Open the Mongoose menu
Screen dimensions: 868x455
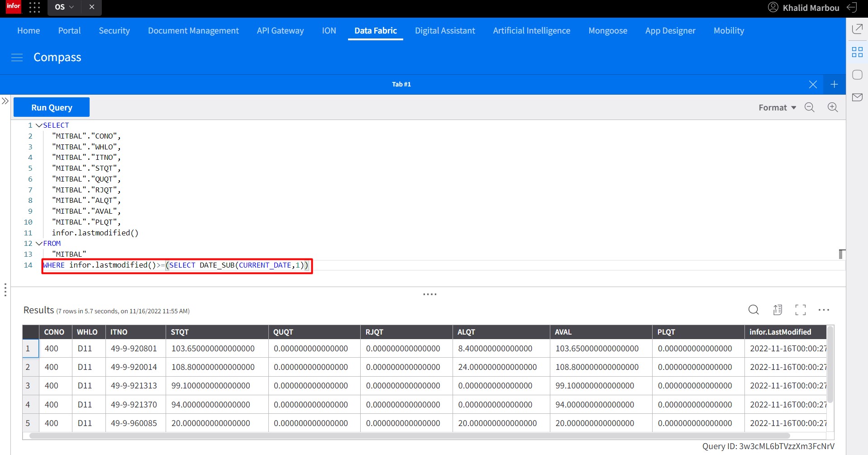tap(608, 30)
